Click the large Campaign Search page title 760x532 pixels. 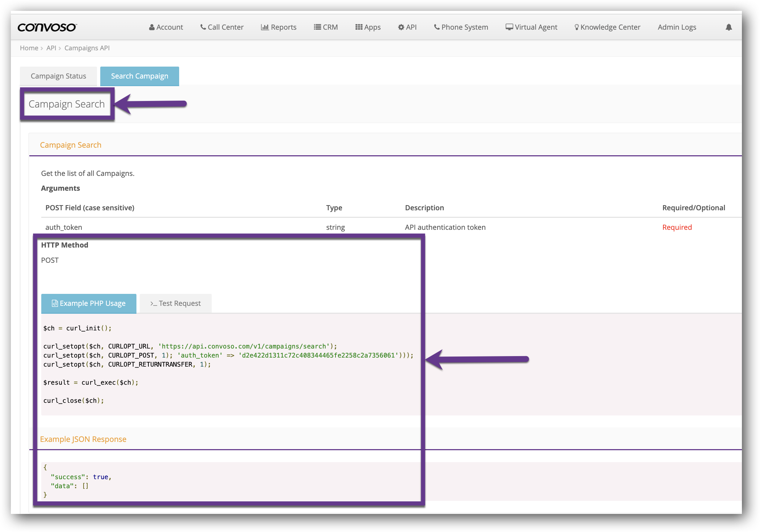coord(67,104)
